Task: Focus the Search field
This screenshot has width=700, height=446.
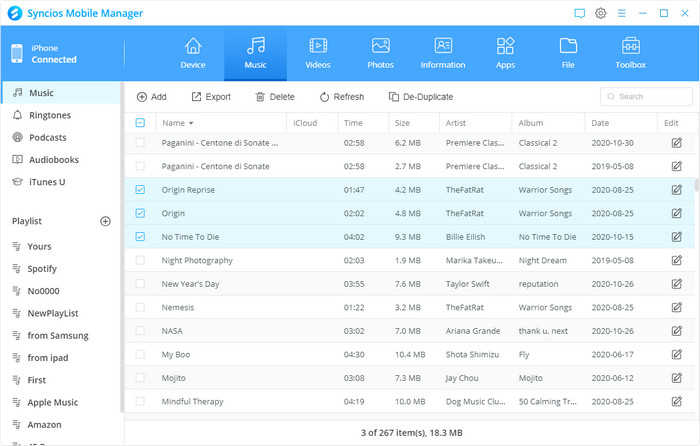Action: click(646, 96)
